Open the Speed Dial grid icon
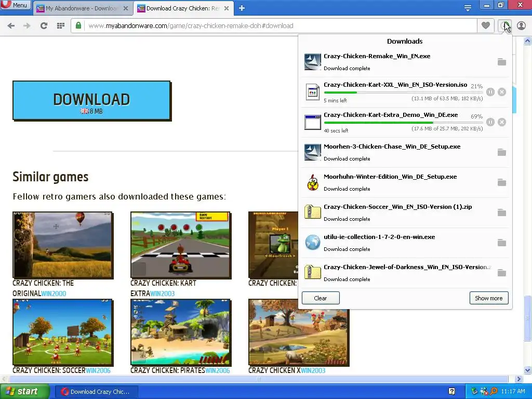Image resolution: width=532 pixels, height=399 pixels. 61,26
